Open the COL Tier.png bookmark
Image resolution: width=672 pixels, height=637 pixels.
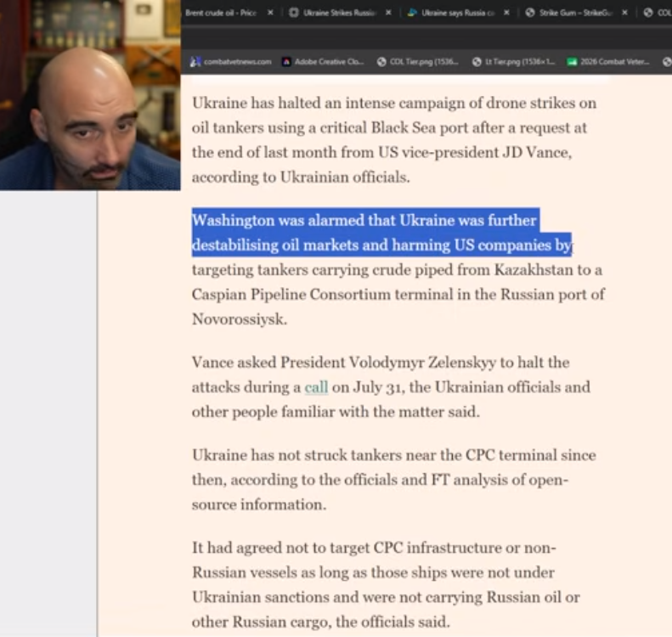(x=417, y=62)
